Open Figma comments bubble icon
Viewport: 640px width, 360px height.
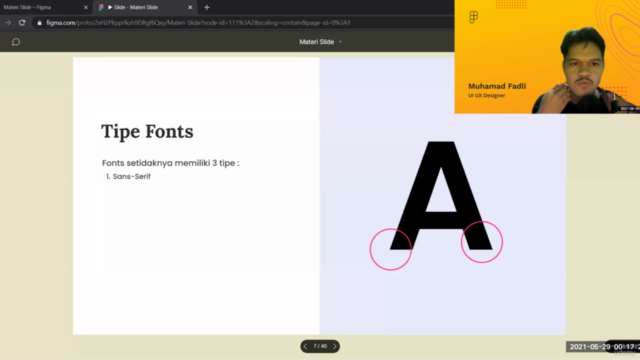pos(16,42)
